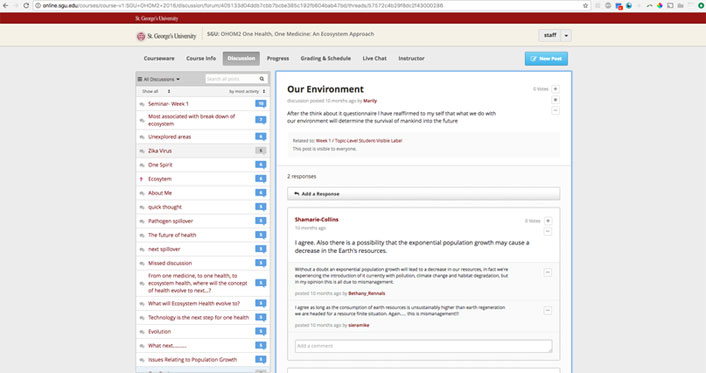Open the Show all filter dropdown
Screen dimensions: 706x373
point(156,91)
